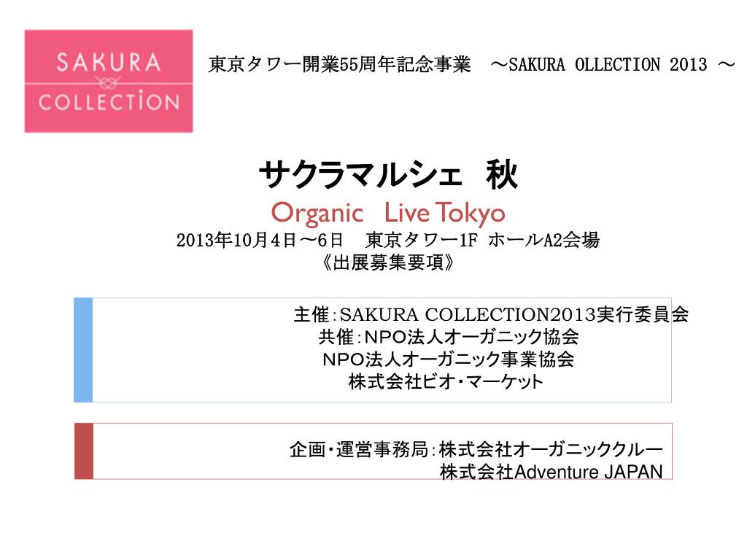
Task: Click 主催 SAKURA COLLECTION2013実行委員会 line
Action: 491,315
